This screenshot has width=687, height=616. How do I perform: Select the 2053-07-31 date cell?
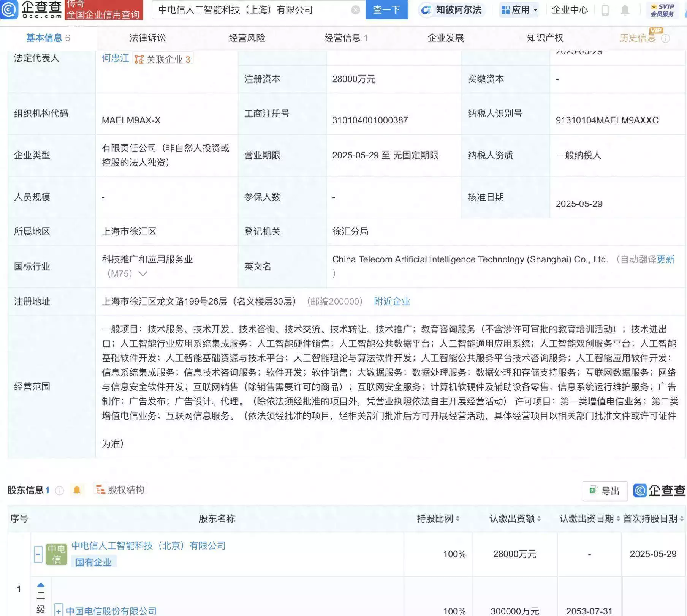pyautogui.click(x=589, y=611)
